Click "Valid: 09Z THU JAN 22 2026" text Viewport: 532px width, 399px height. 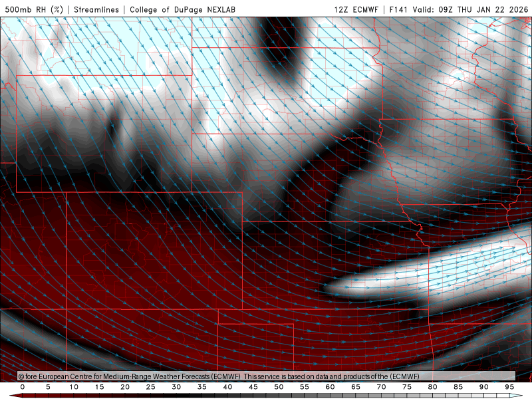pos(470,9)
